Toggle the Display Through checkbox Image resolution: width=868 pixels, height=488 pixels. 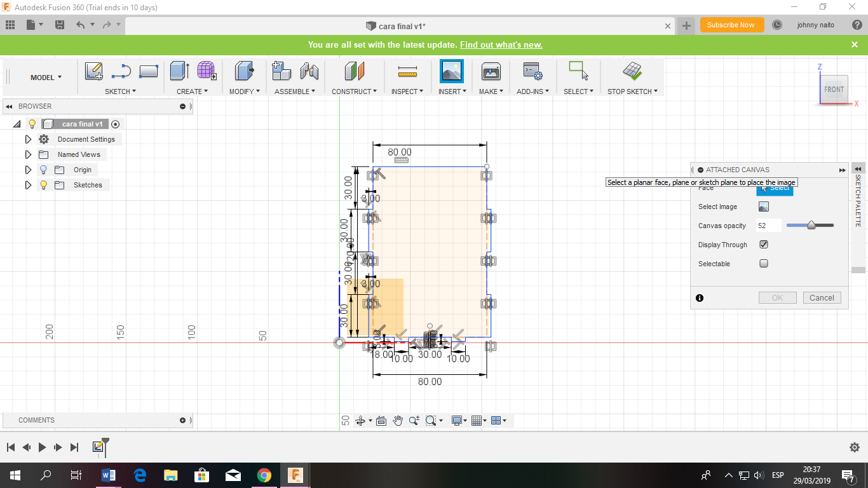pyautogui.click(x=764, y=245)
